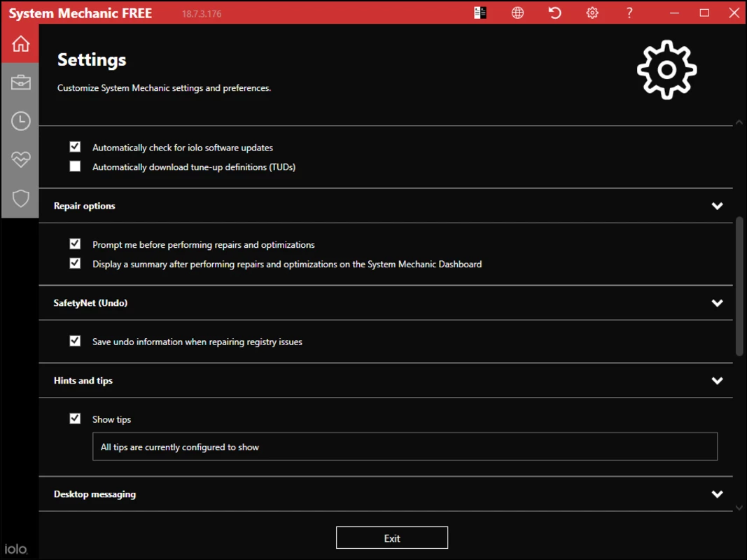Uncheck Automatically check for iolo software updates

click(x=75, y=147)
